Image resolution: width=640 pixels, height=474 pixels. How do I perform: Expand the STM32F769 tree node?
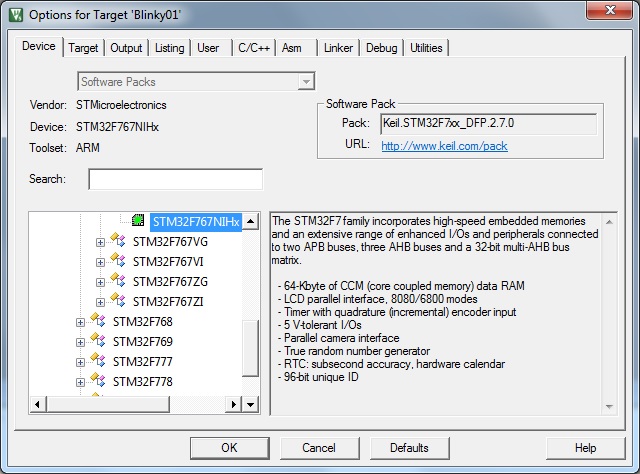pyautogui.click(x=80, y=343)
